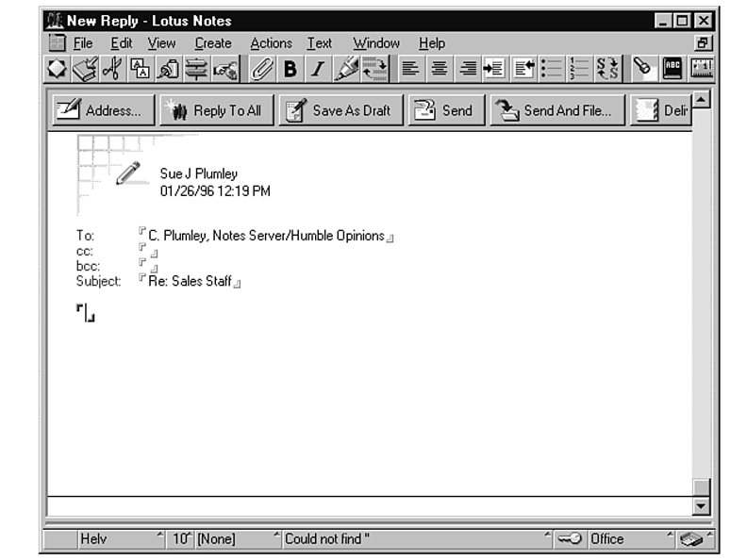Click the partially visible Delivery options button
The image size is (747, 560).
click(661, 110)
